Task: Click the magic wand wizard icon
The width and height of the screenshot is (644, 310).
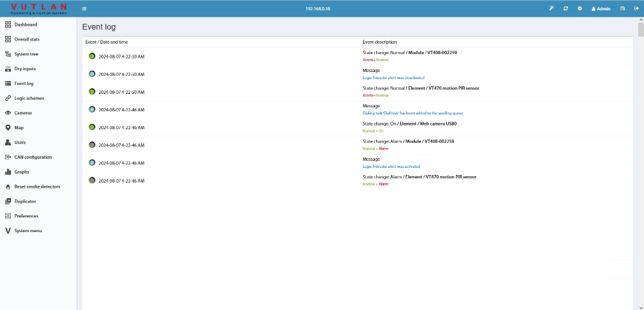Action: pyautogui.click(x=551, y=8)
